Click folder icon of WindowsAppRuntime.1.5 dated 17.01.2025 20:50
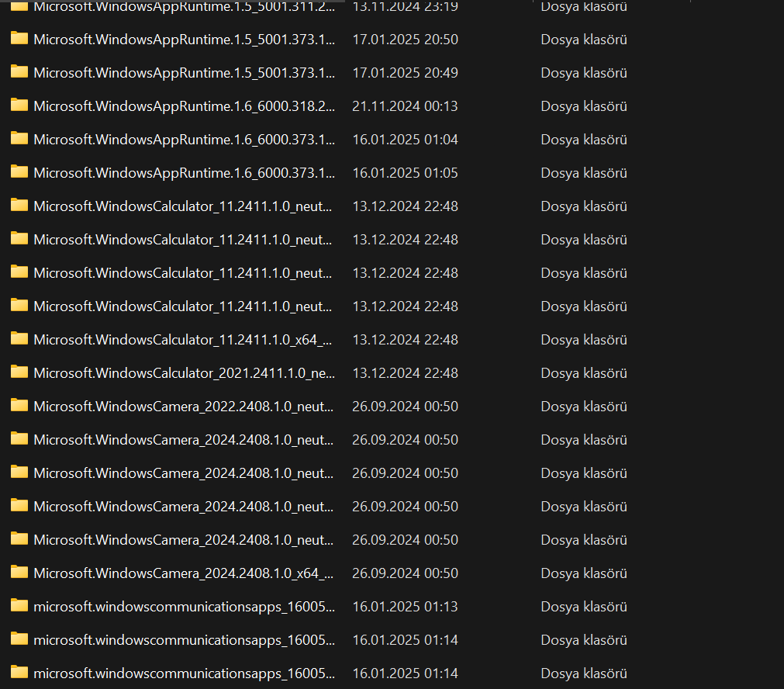The width and height of the screenshot is (784, 689). click(19, 39)
